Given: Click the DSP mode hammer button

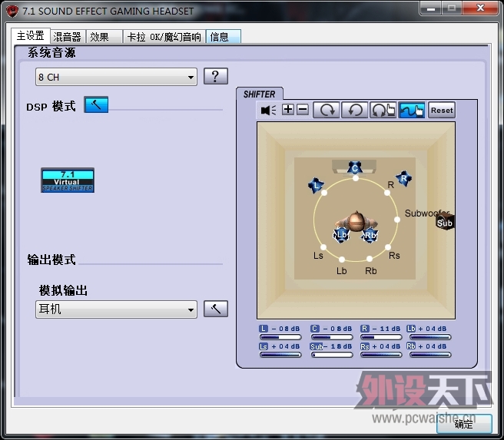Looking at the screenshot, I should pyautogui.click(x=96, y=105).
